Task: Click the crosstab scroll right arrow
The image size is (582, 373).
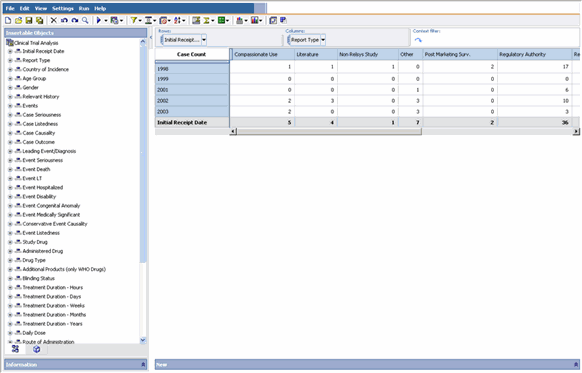Action: (x=576, y=131)
